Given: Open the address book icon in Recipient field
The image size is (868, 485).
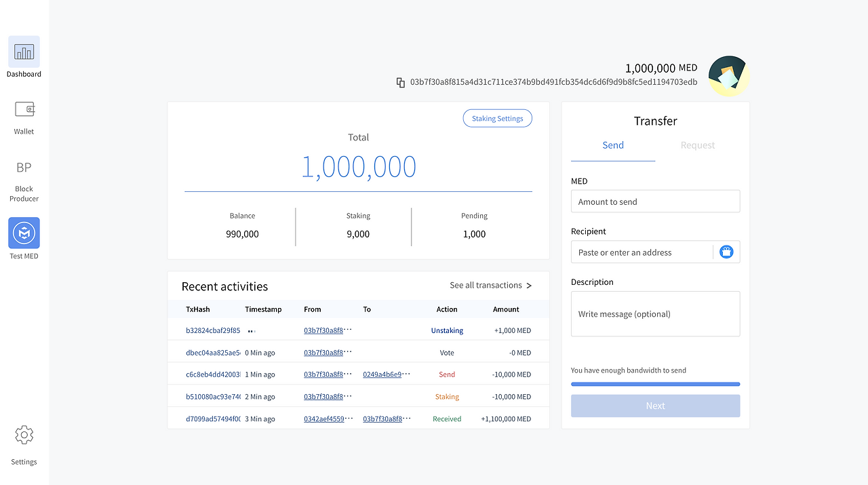Looking at the screenshot, I should (726, 252).
